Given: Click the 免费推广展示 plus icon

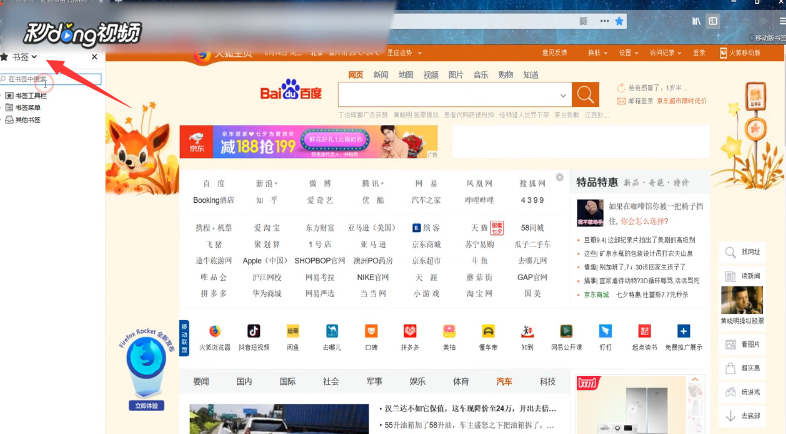Looking at the screenshot, I should (x=683, y=331).
